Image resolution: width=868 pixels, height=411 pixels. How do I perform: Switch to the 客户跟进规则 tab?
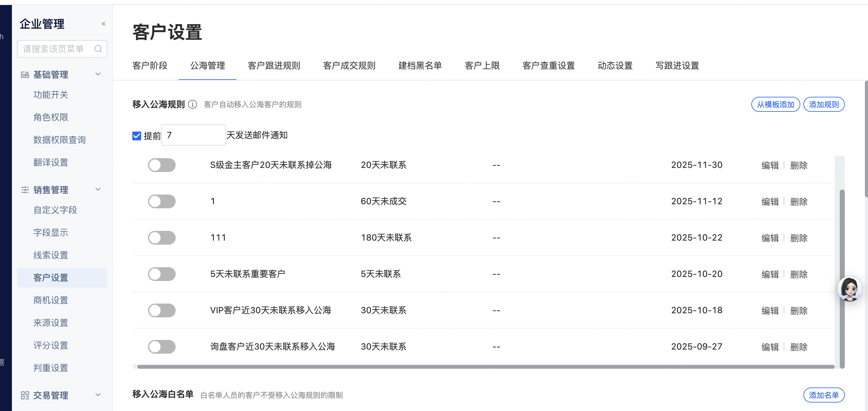[274, 66]
